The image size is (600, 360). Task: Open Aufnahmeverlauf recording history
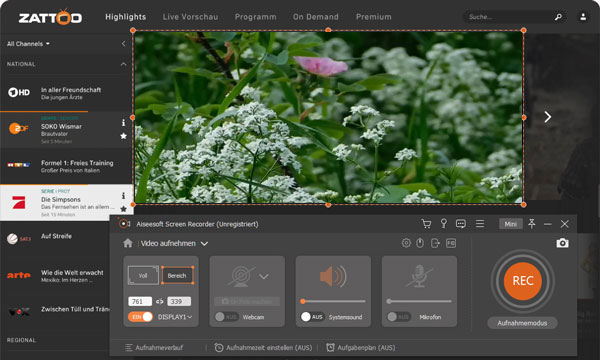tap(154, 348)
